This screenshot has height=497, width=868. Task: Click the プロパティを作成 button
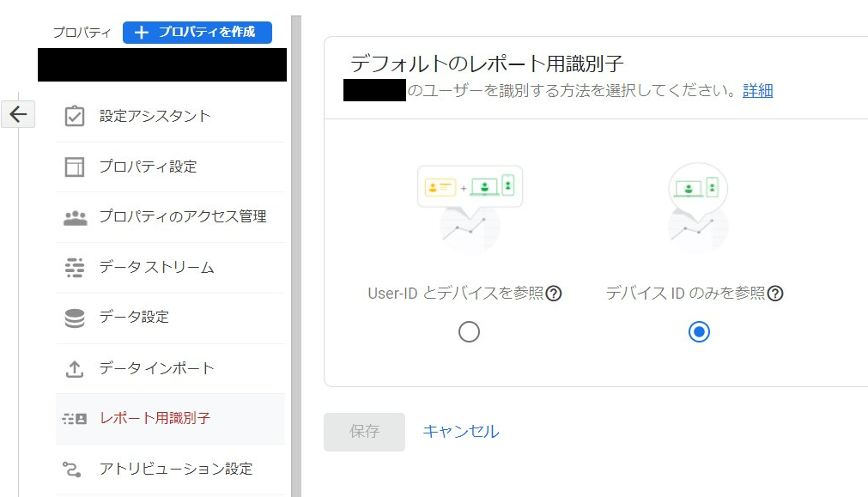pos(197,32)
